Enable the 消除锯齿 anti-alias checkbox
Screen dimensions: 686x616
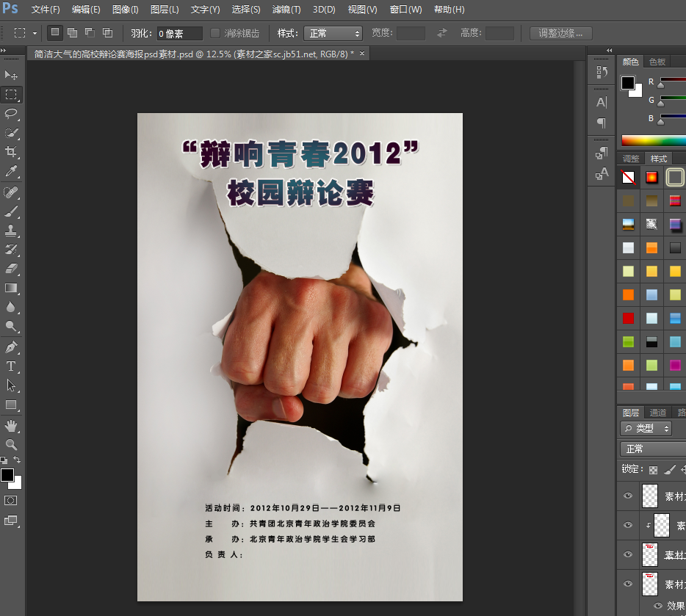215,33
